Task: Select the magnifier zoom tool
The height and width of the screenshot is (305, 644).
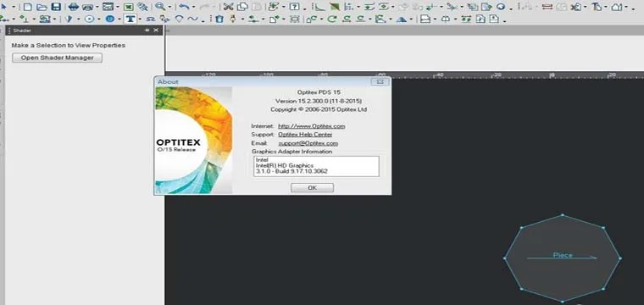Action: point(160,7)
